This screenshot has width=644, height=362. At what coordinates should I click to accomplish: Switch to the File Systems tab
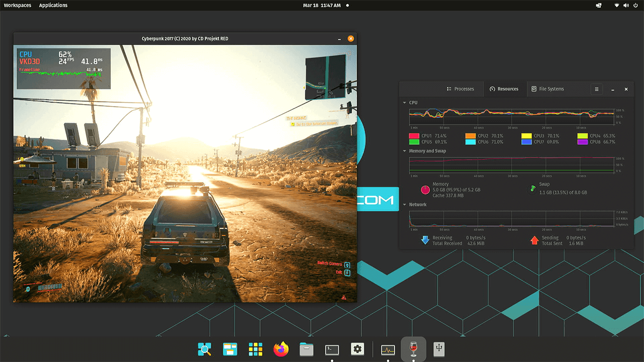click(547, 89)
